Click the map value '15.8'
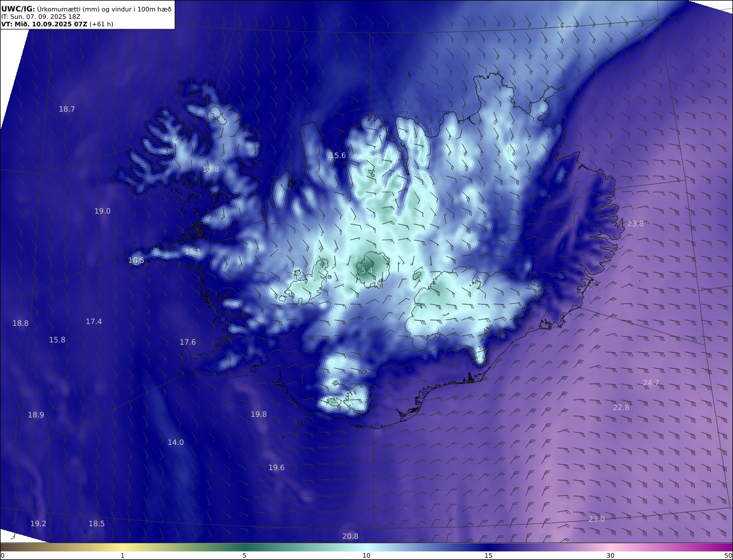This screenshot has width=733, height=560. point(57,340)
